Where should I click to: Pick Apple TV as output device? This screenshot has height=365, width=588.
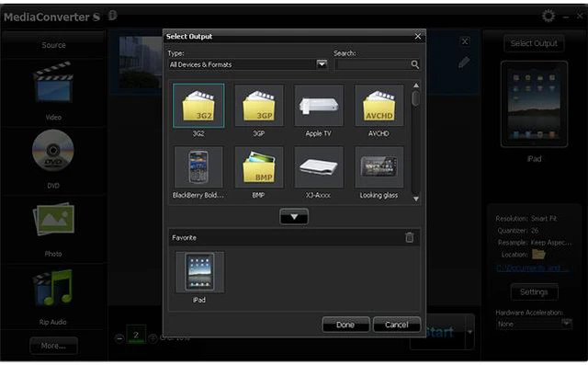click(x=319, y=106)
